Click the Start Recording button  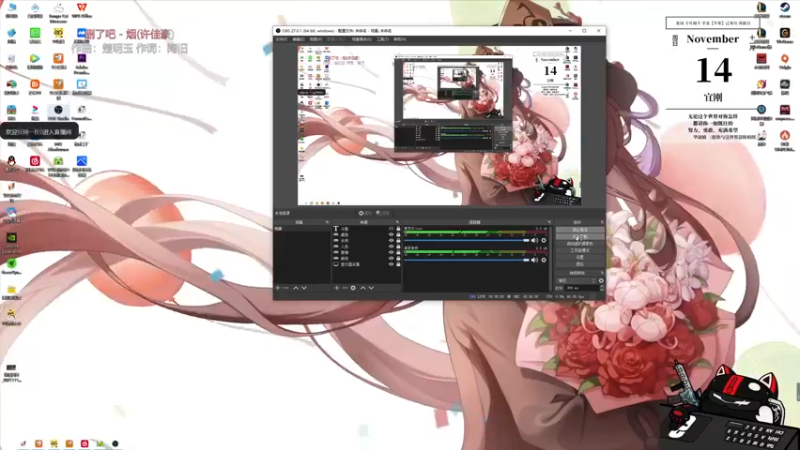pos(579,237)
